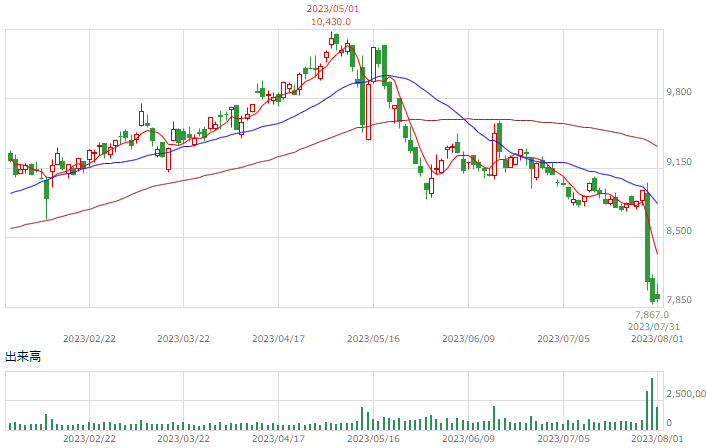Image resolution: width=706 pixels, height=448 pixels.
Task: Click 2023/03/22 date under price chart
Action: (x=183, y=339)
